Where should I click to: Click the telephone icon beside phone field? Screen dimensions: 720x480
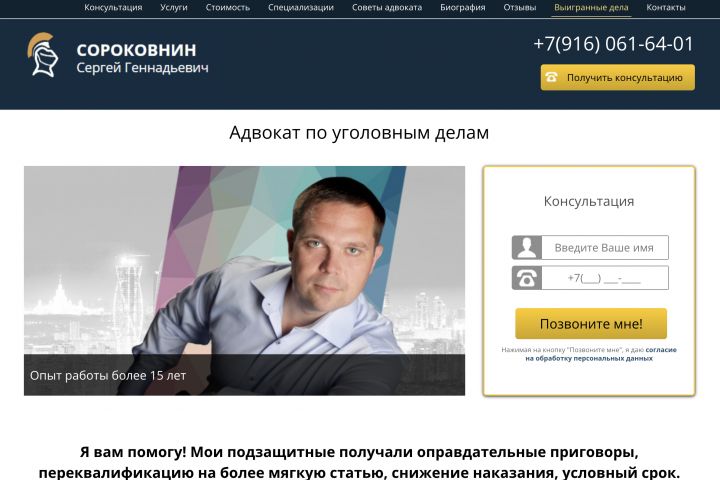pos(527,278)
